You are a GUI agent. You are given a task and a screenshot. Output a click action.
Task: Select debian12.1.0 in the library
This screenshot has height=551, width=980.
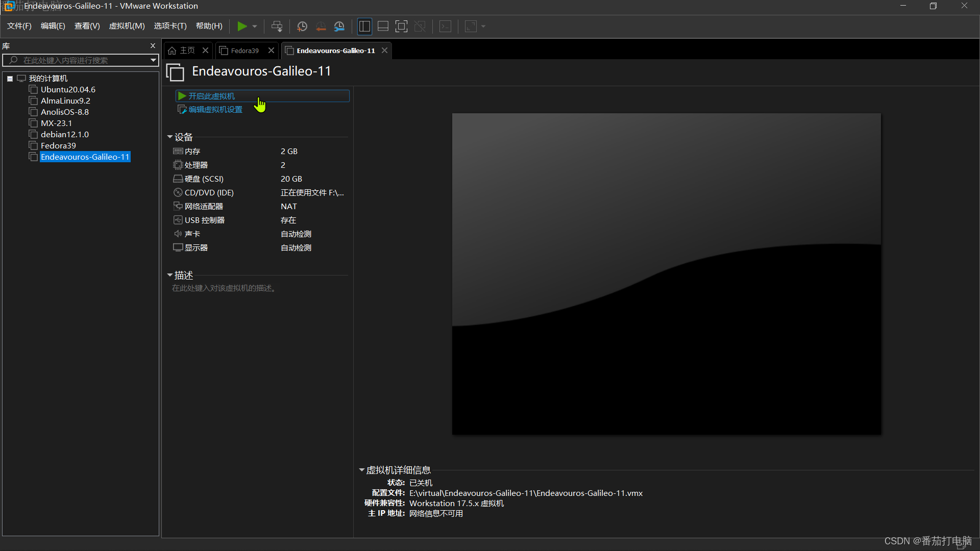point(65,135)
